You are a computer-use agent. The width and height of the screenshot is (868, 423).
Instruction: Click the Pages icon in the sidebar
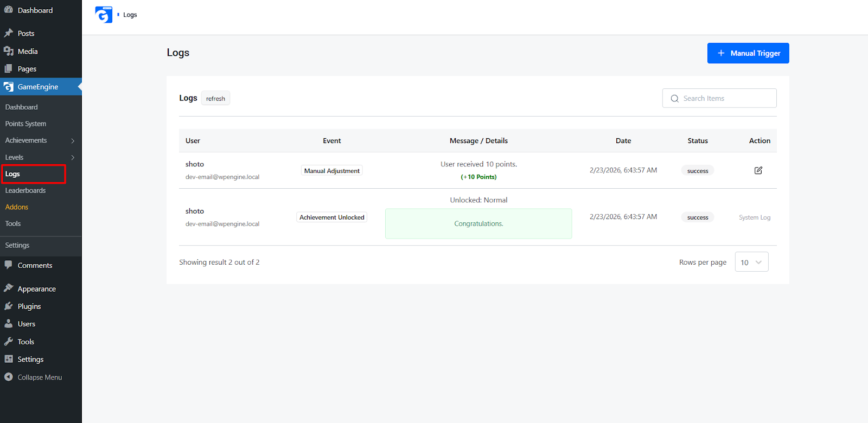pos(9,69)
